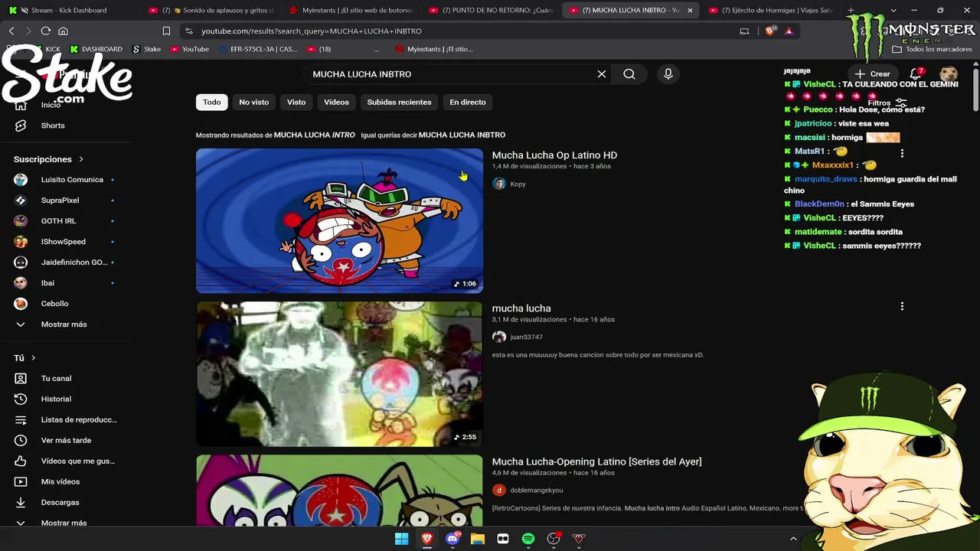The width and height of the screenshot is (980, 551).
Task: Select the En directo filter chip
Action: pyautogui.click(x=468, y=102)
